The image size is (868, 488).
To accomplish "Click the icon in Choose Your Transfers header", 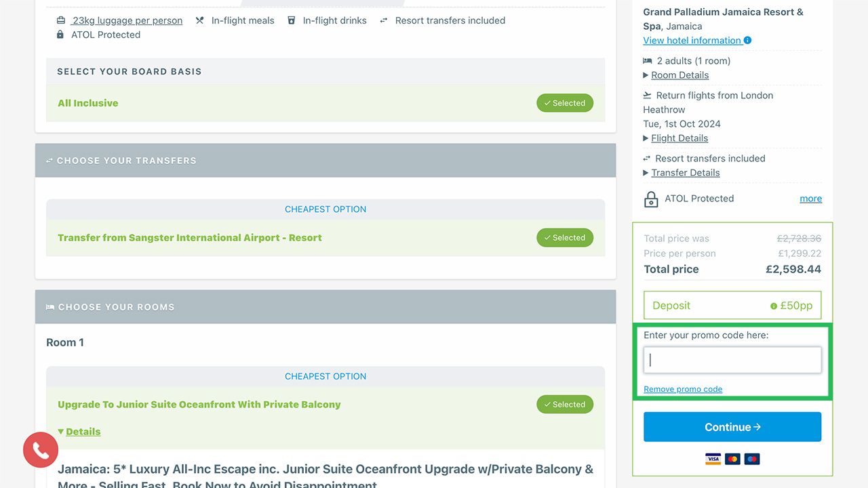I will tap(50, 161).
